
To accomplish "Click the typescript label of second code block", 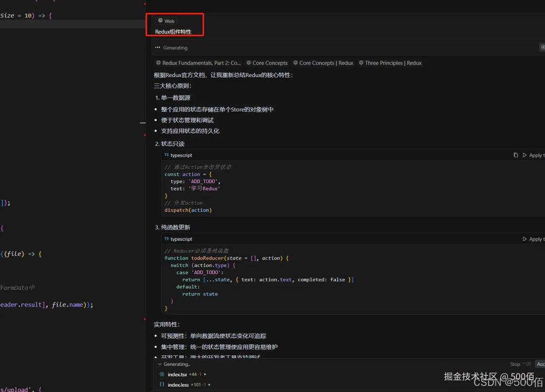I will click(x=181, y=239).
